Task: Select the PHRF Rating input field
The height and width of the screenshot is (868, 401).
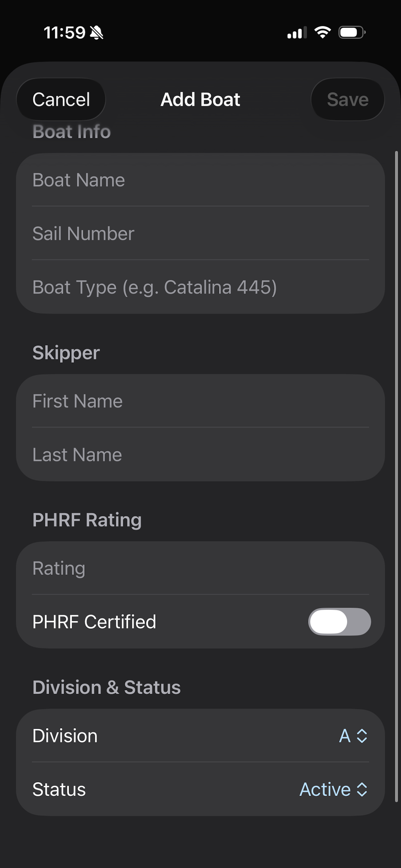Action: (x=200, y=568)
